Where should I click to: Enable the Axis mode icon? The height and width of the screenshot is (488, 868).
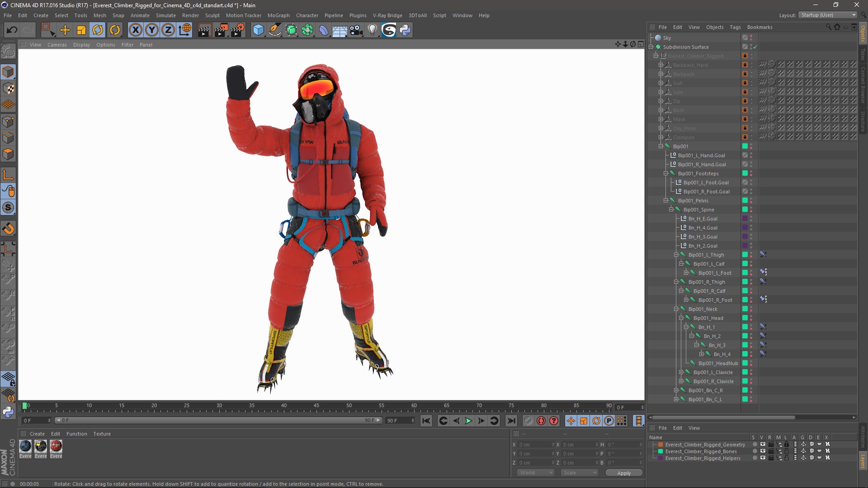click(8, 175)
